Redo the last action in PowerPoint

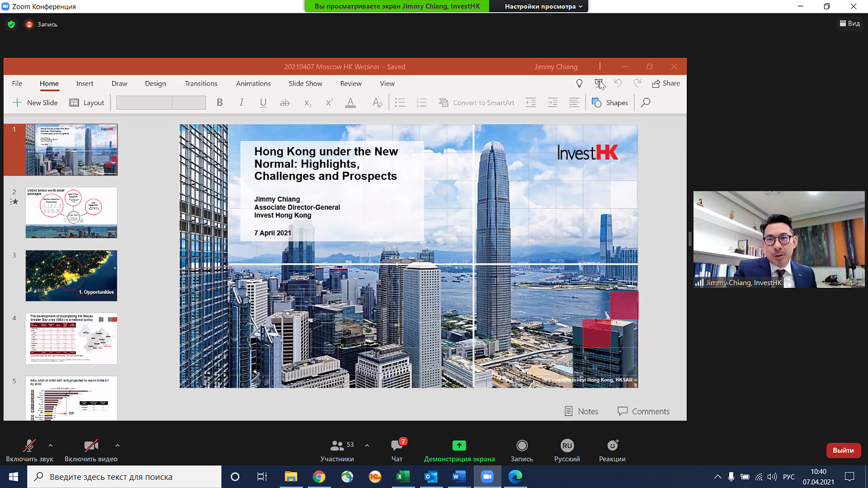(637, 84)
